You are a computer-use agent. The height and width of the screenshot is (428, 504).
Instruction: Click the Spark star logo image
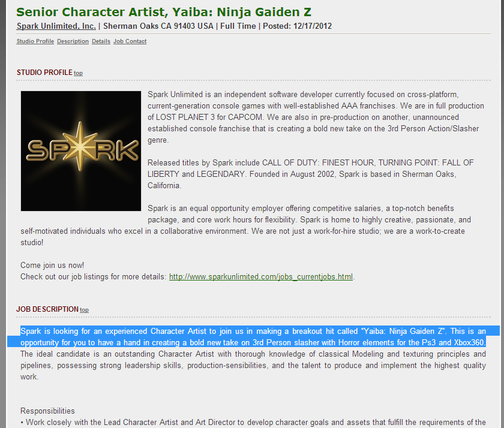(80, 150)
